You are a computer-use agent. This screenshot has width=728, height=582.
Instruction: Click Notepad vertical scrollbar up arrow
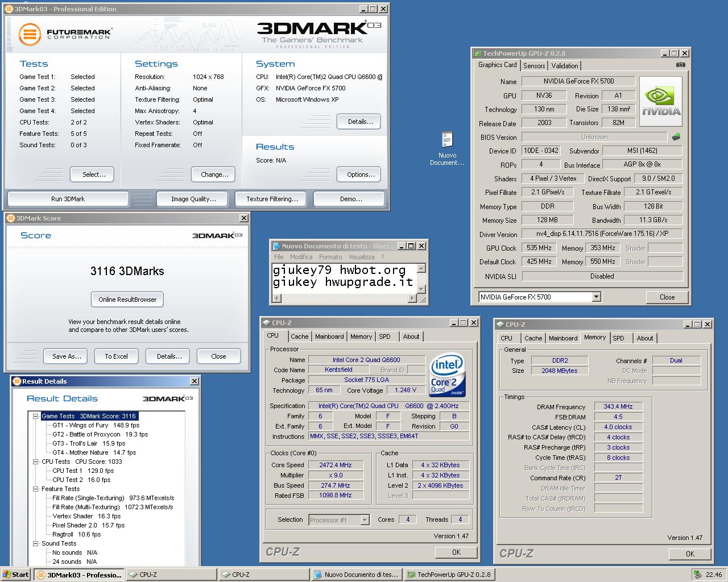tap(421, 268)
